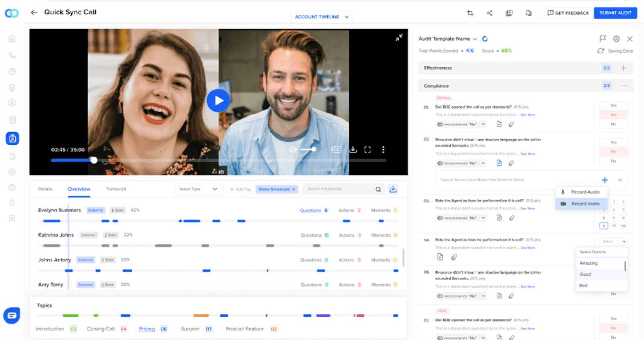Mute the video with the speaker icon

(x=293, y=150)
